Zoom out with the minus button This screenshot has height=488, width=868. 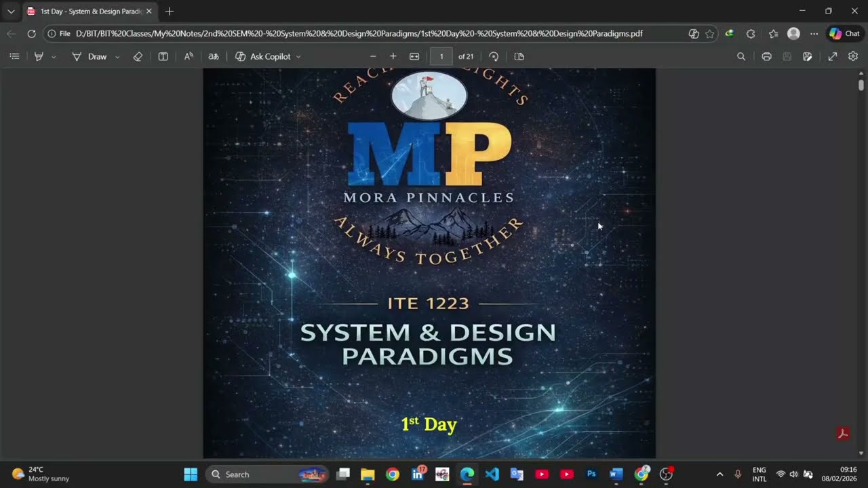click(373, 56)
